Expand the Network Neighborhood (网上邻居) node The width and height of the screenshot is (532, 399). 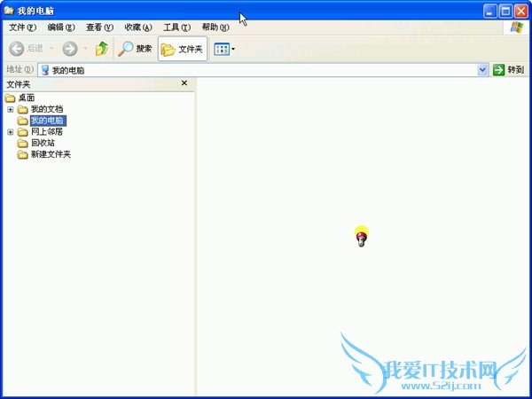[10, 131]
